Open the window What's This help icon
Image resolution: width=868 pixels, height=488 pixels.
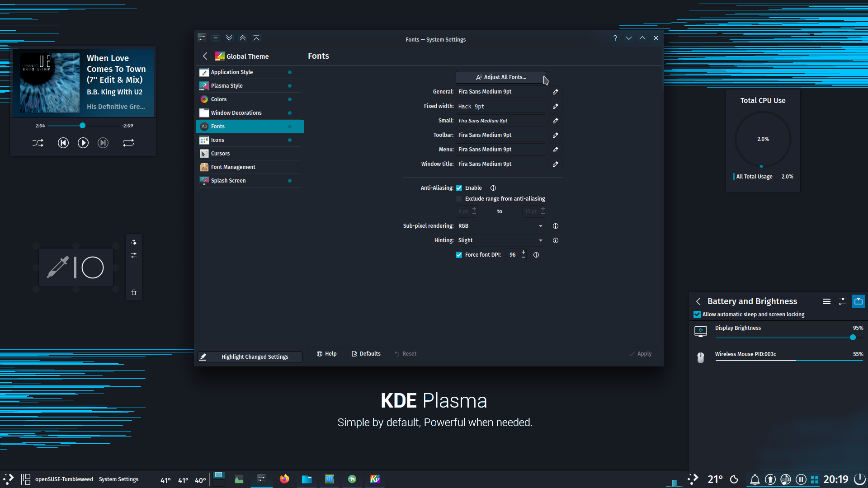[615, 38]
